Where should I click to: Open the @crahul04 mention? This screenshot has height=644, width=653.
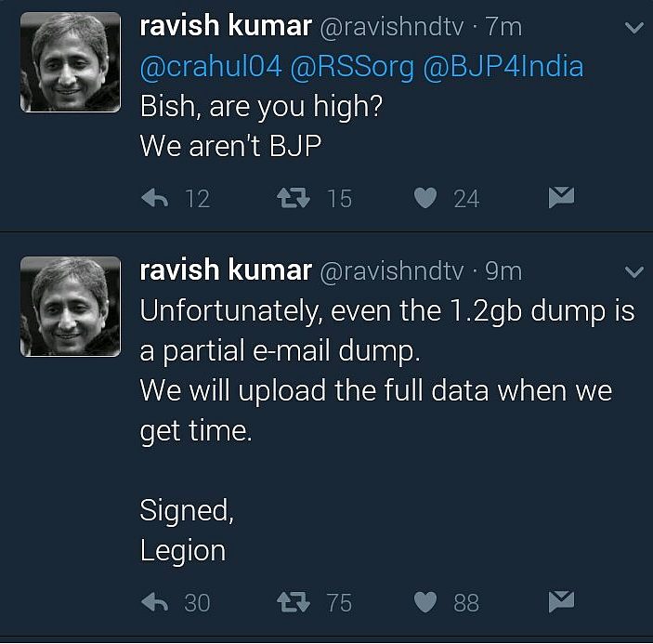(x=211, y=67)
